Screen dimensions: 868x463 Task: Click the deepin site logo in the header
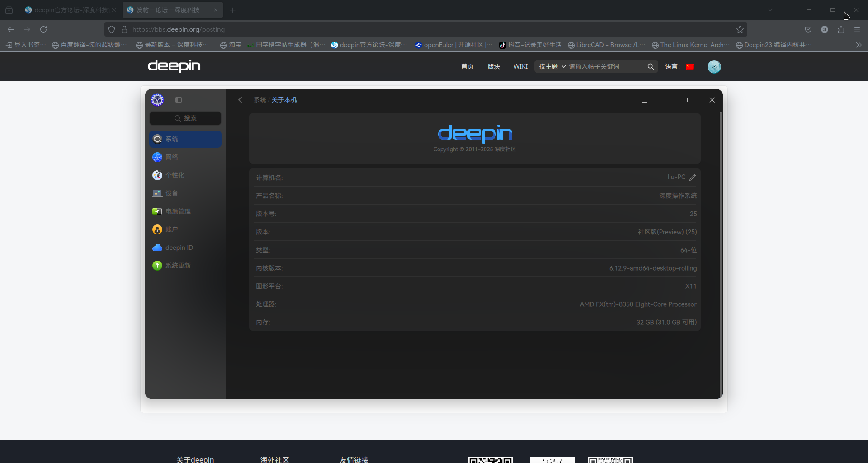point(174,66)
